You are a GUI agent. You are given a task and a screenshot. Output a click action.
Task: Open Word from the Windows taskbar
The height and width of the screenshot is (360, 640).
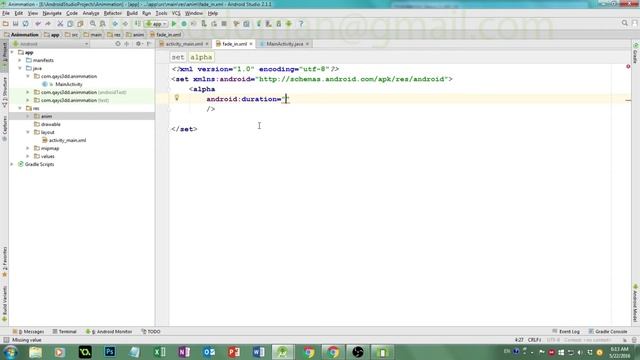259,352
